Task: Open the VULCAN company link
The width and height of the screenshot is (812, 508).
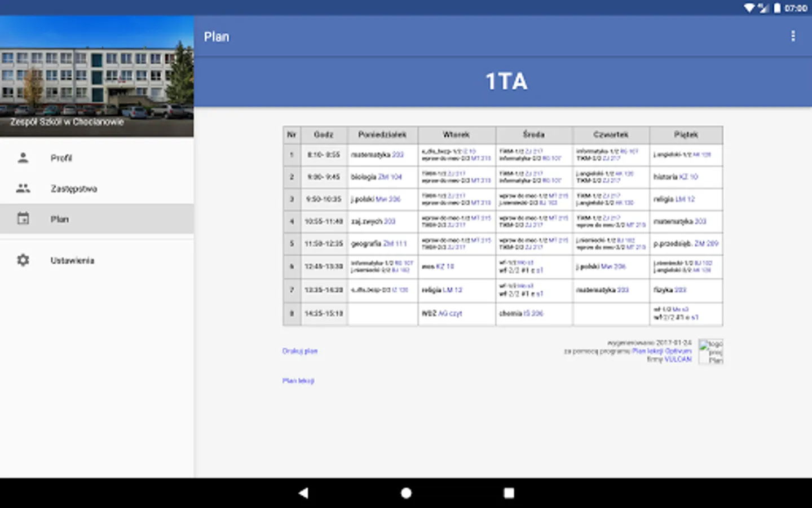Action: 678,359
